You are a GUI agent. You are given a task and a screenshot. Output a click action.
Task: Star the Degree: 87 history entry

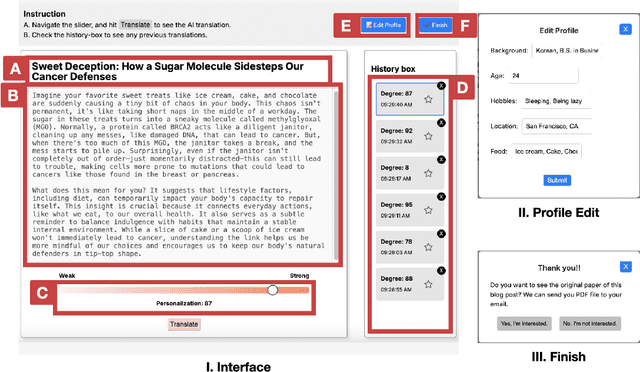click(x=428, y=99)
